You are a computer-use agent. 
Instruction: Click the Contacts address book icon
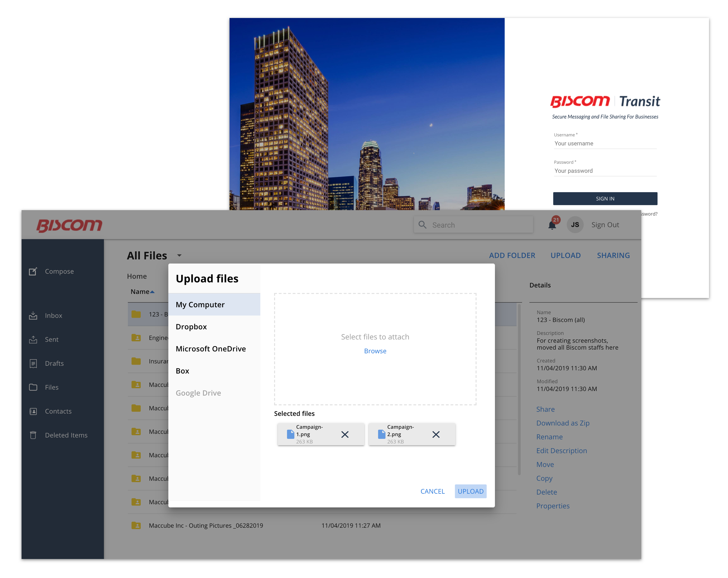pos(33,411)
